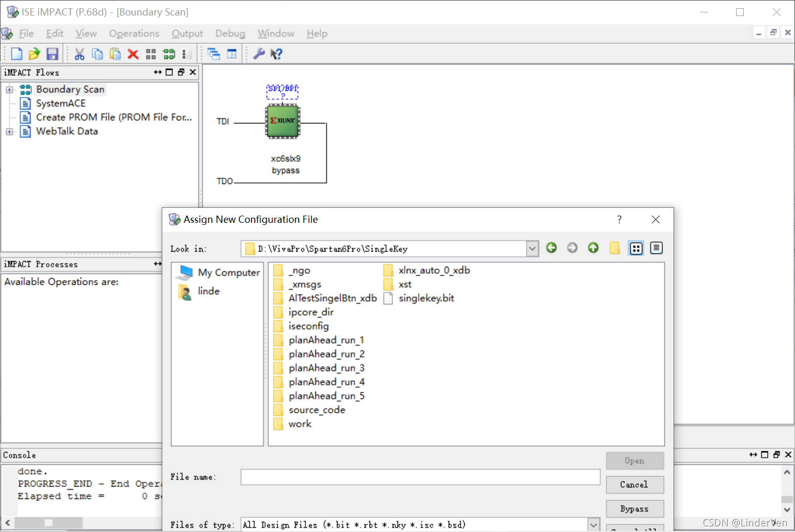Select Create PROM File flow

114,117
